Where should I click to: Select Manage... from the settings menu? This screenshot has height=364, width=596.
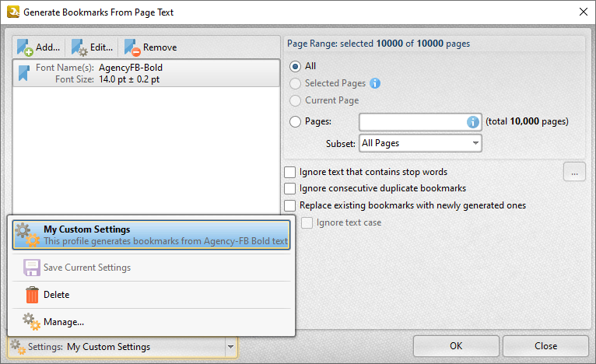pos(64,322)
